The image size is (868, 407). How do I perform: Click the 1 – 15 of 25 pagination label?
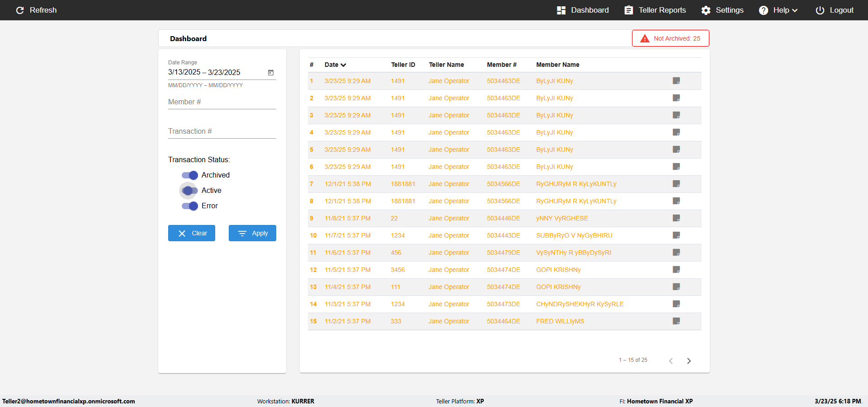pos(633,360)
